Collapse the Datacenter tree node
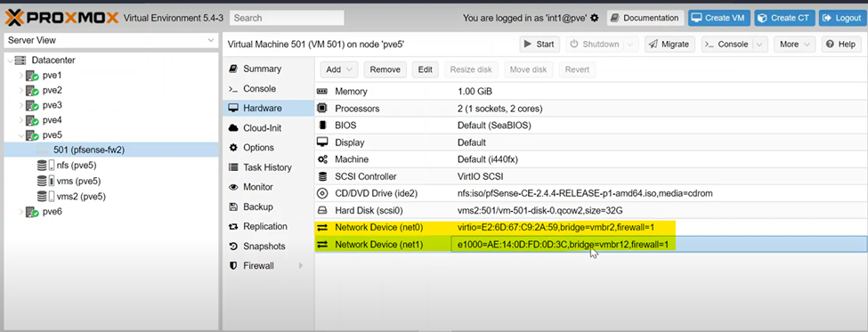This screenshot has width=868, height=332. coord(10,60)
